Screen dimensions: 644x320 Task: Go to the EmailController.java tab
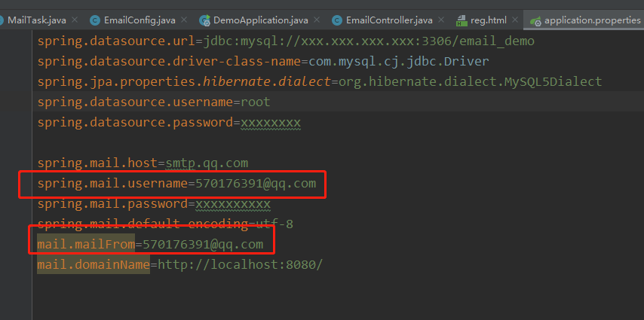[389, 20]
